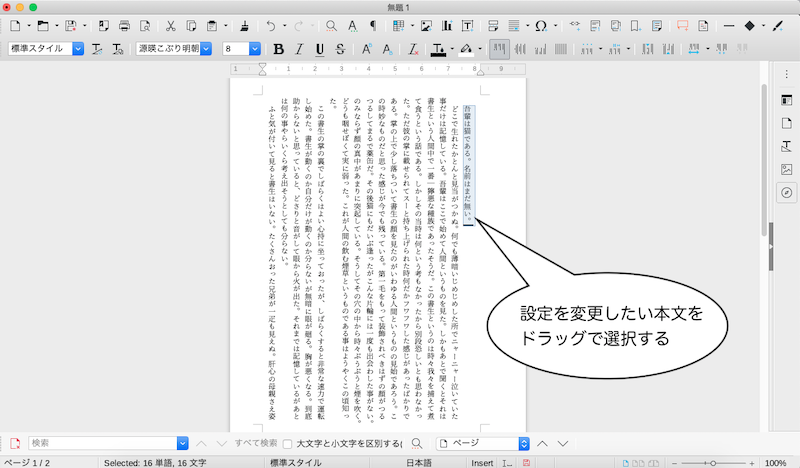This screenshot has width=800, height=468.
Task: Toggle Bold formatting
Action: click(279, 49)
